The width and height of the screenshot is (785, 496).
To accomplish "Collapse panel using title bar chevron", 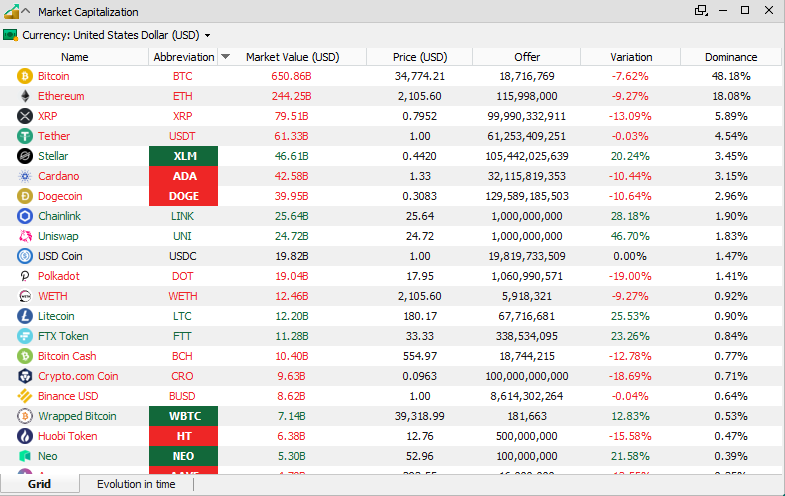I will [x=26, y=11].
